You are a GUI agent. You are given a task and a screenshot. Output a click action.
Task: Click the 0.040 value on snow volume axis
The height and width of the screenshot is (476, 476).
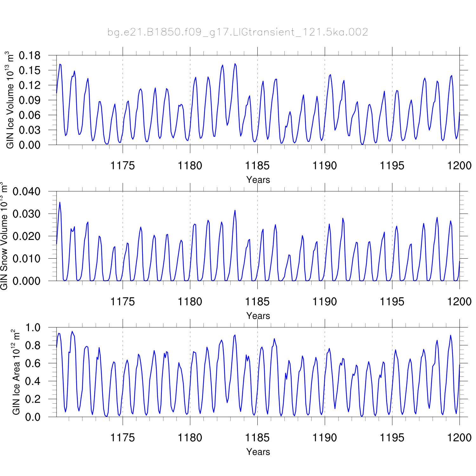point(27,191)
